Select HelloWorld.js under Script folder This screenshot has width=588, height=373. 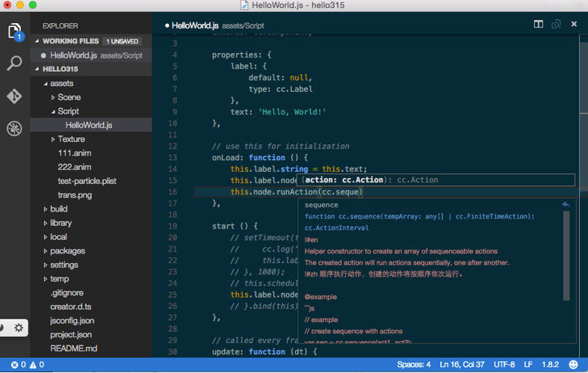pos(91,125)
